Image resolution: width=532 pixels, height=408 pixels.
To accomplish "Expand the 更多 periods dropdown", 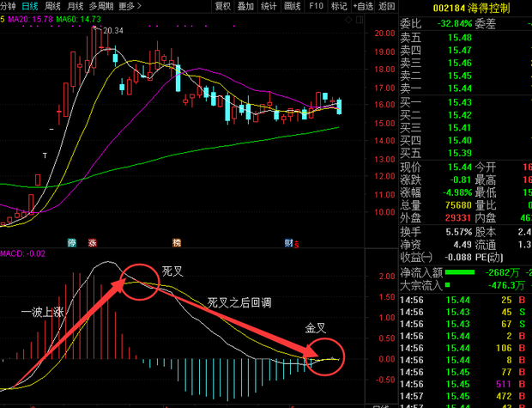I will tap(130, 6).
